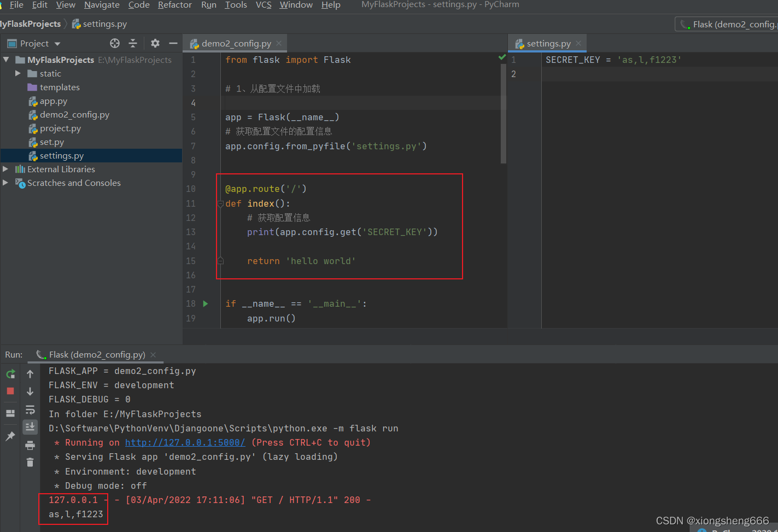
Task: Toggle scroll to end icon in Run console
Action: pos(30,426)
